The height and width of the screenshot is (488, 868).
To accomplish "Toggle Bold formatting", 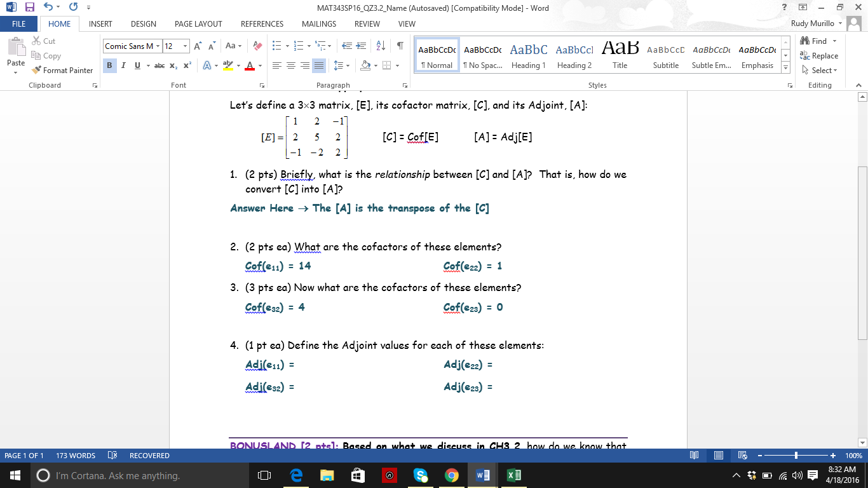I will (109, 65).
